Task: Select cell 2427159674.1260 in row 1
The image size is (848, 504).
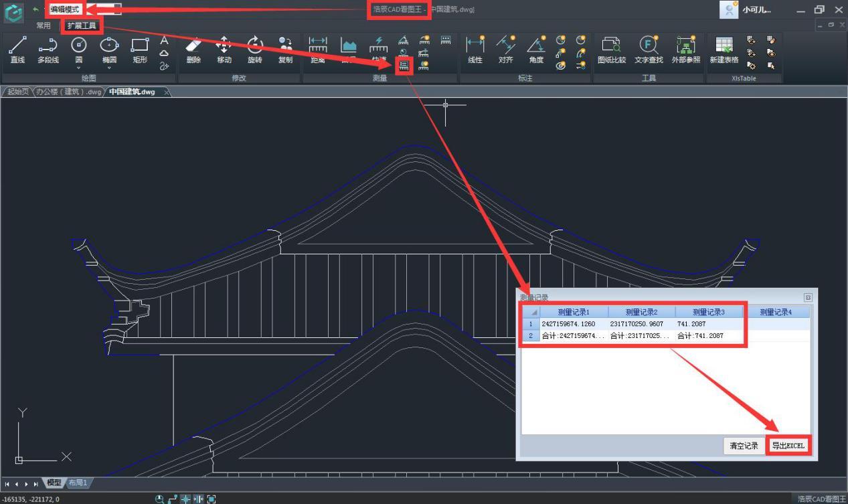Action: click(x=574, y=324)
